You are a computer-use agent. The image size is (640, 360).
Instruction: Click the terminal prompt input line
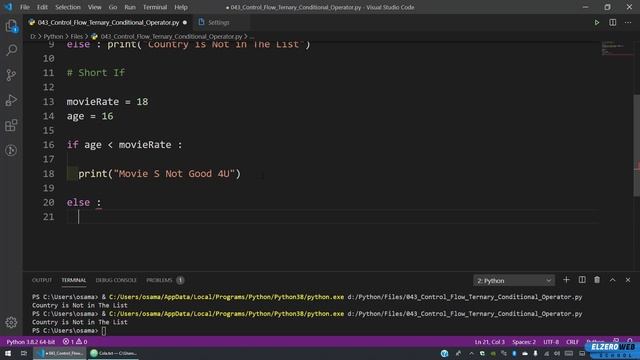(69, 331)
